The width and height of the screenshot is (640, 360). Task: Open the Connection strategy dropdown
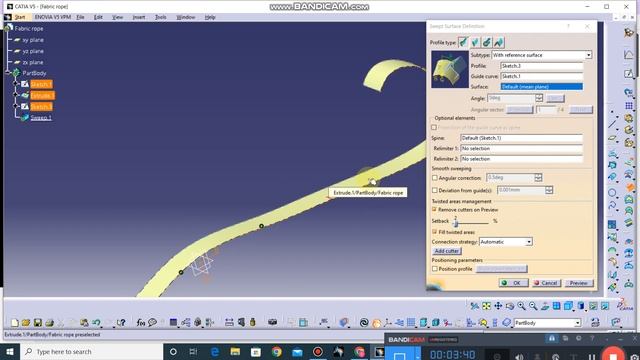pyautogui.click(x=529, y=242)
